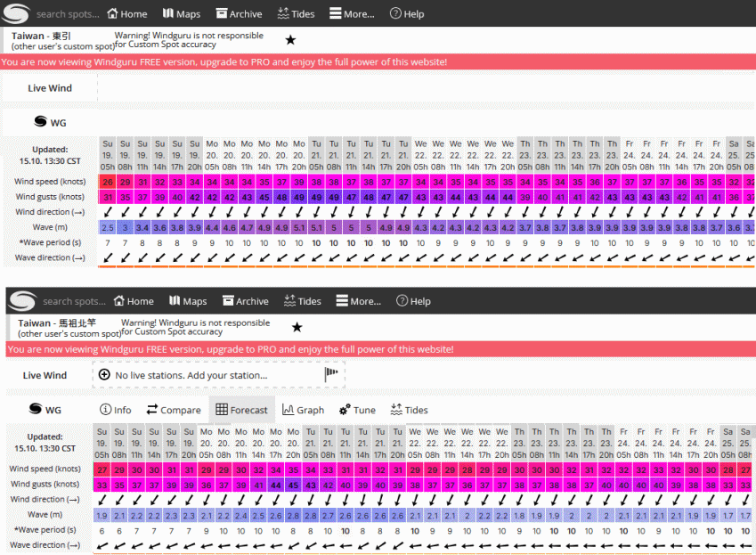This screenshot has height=555, width=756.
Task: Expand the More... menu in lower navigation bar
Action: click(x=358, y=301)
